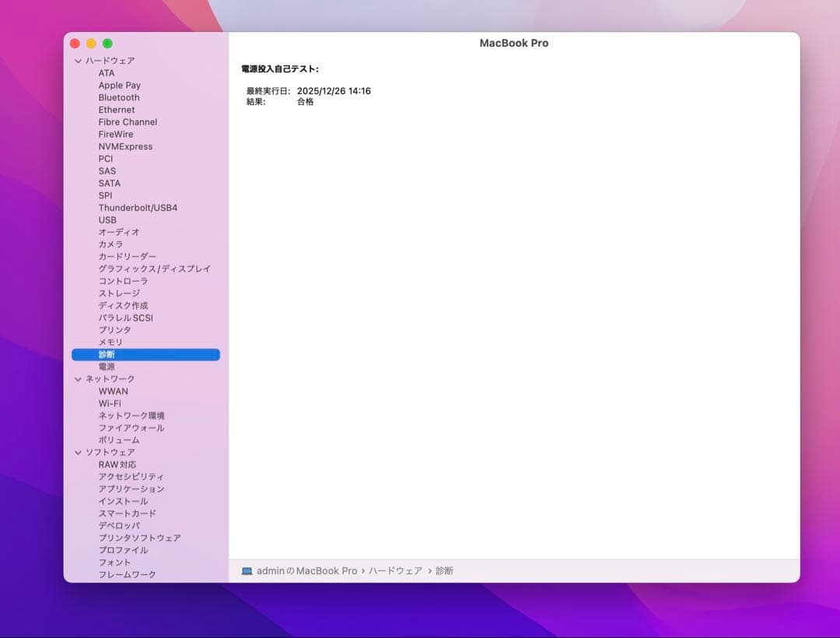Click adminのMacBook Pro in path bar
The height and width of the screenshot is (638, 840).
(x=307, y=571)
